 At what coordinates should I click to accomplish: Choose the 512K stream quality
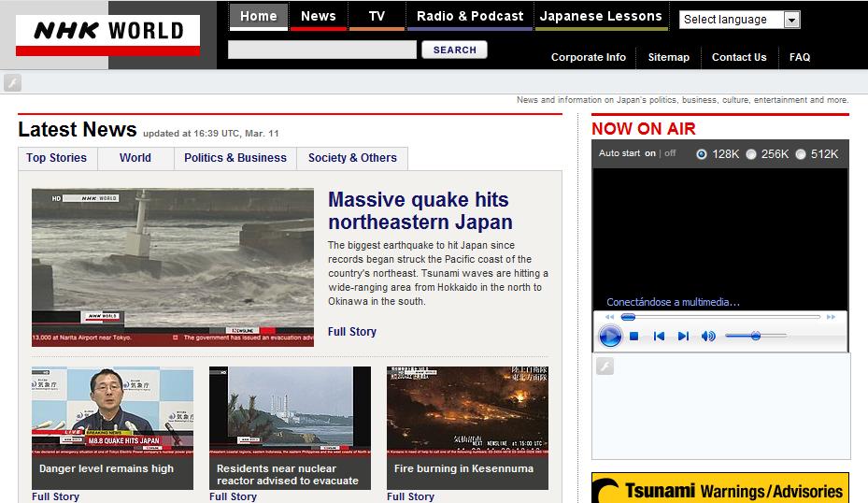(x=801, y=154)
